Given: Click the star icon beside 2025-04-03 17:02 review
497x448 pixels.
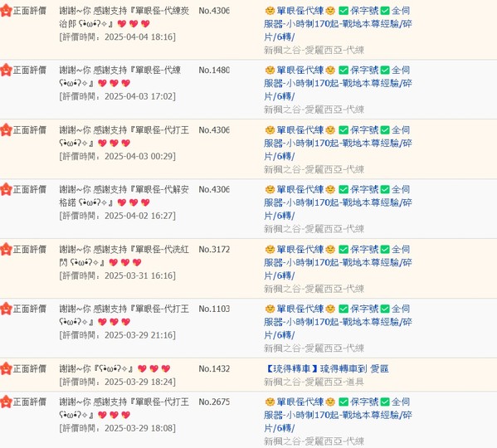Looking at the screenshot, I should point(6,70).
